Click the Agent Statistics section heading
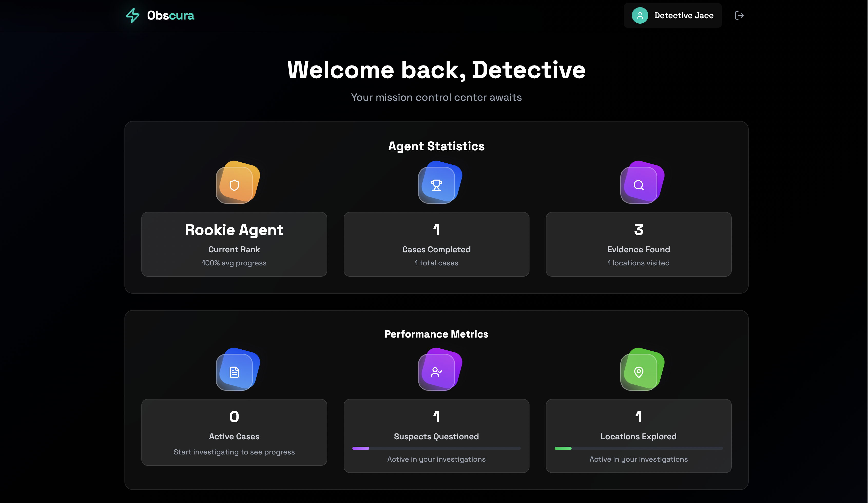This screenshot has width=868, height=503. [x=436, y=146]
